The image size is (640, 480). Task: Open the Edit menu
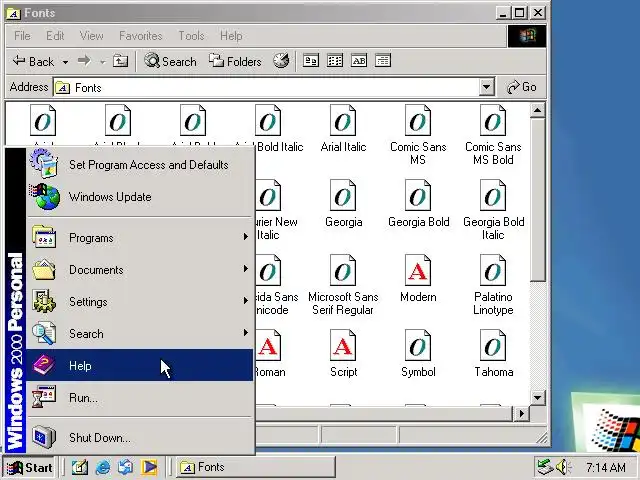click(x=55, y=36)
